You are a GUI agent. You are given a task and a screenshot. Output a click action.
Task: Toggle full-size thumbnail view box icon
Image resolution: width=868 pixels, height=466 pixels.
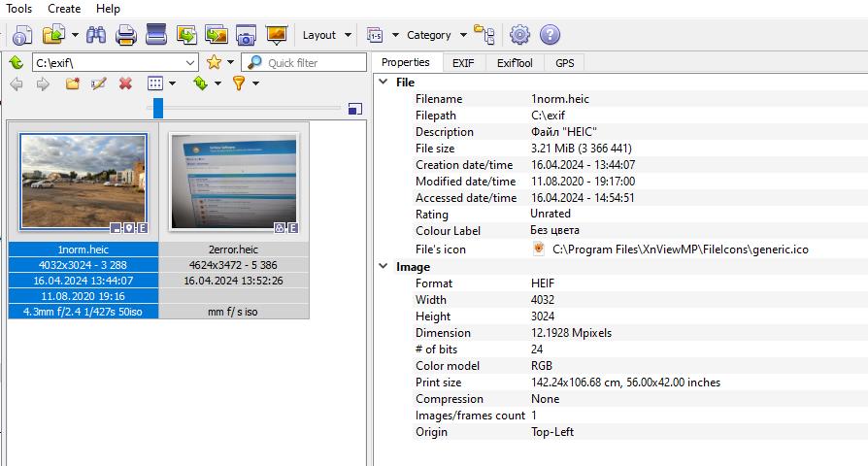pyautogui.click(x=355, y=109)
